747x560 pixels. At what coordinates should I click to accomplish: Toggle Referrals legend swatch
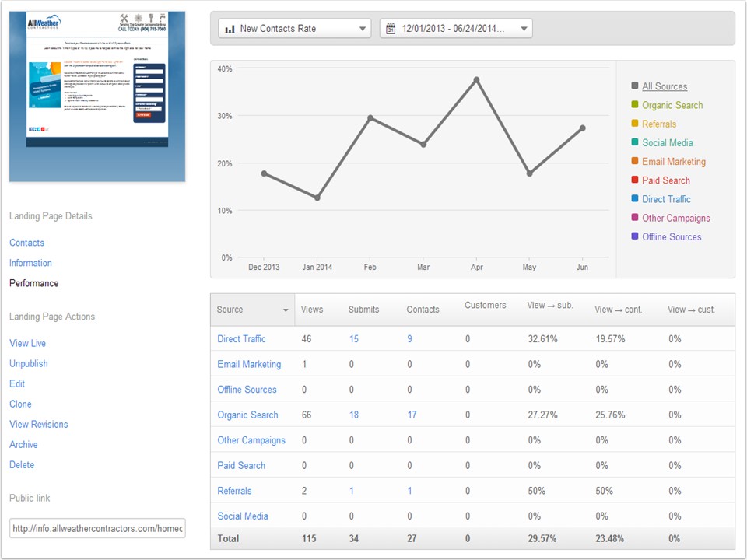(x=635, y=124)
